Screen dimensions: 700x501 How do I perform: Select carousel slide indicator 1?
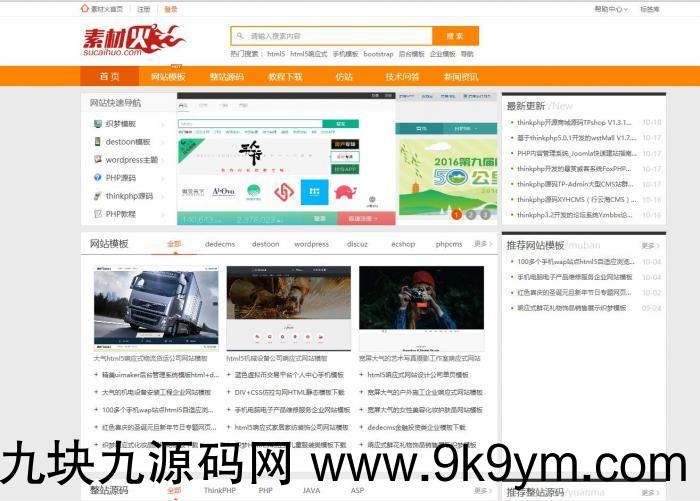click(457, 214)
